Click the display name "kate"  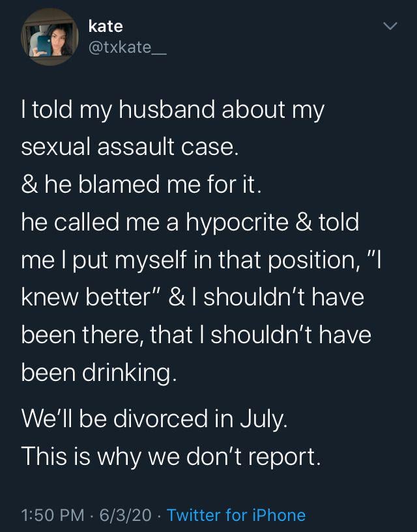106,26
